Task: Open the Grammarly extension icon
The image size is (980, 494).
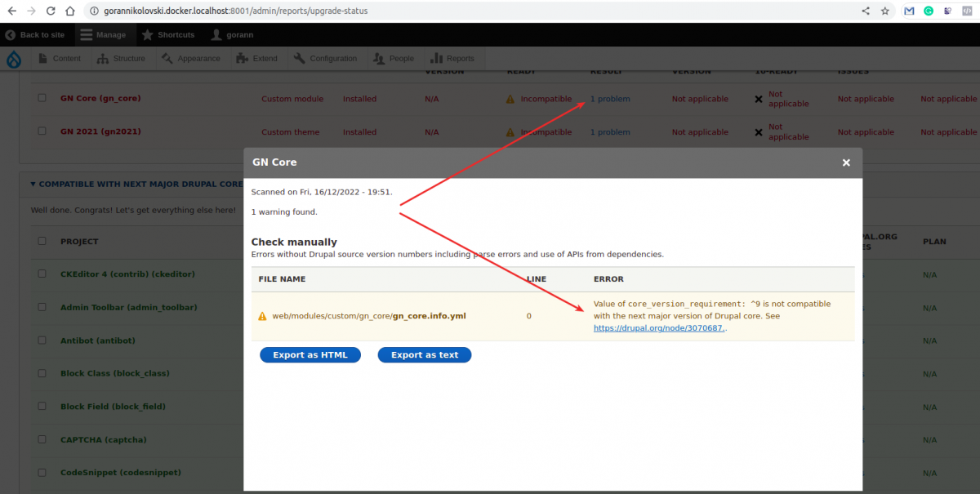Action: 929,11
